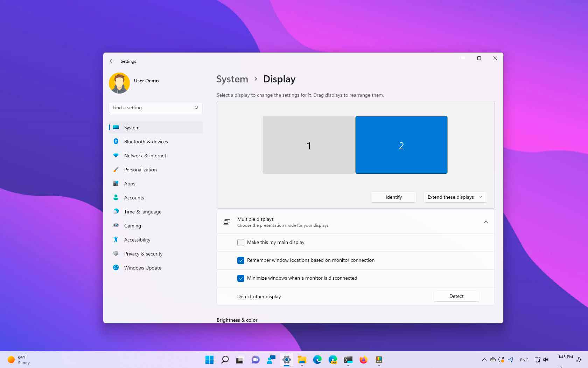Click the Multiple displays monitors icon

(226, 222)
